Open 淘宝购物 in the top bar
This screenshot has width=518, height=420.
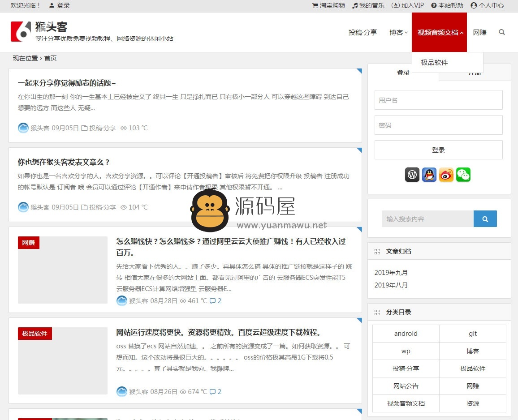(328, 5)
